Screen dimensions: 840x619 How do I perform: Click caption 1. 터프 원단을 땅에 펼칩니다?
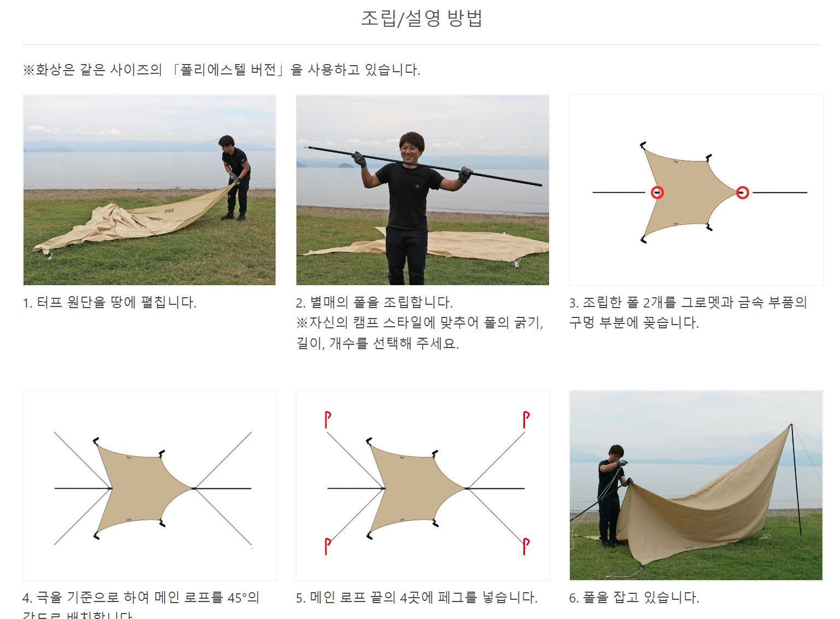109,302
